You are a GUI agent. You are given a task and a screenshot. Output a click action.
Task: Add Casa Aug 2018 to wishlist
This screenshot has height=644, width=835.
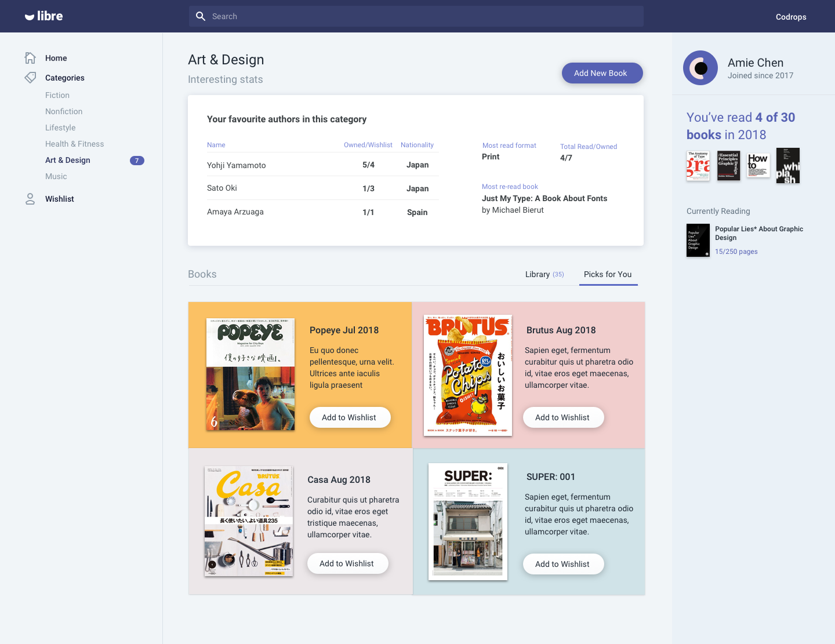click(347, 563)
